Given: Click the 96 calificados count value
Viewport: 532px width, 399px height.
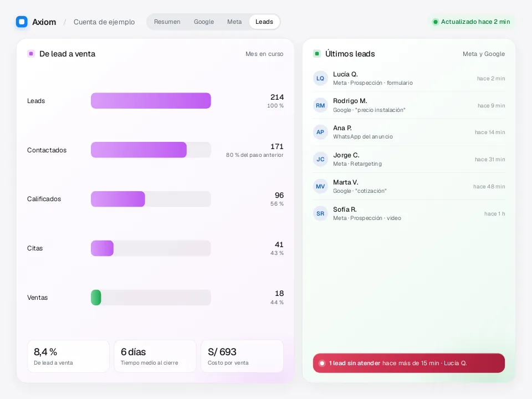Looking at the screenshot, I should pos(279,196).
